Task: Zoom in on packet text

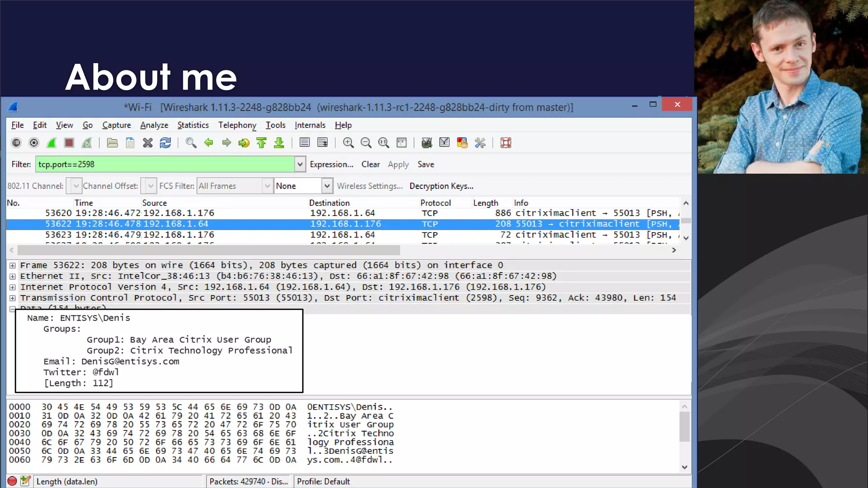Action: pyautogui.click(x=348, y=143)
